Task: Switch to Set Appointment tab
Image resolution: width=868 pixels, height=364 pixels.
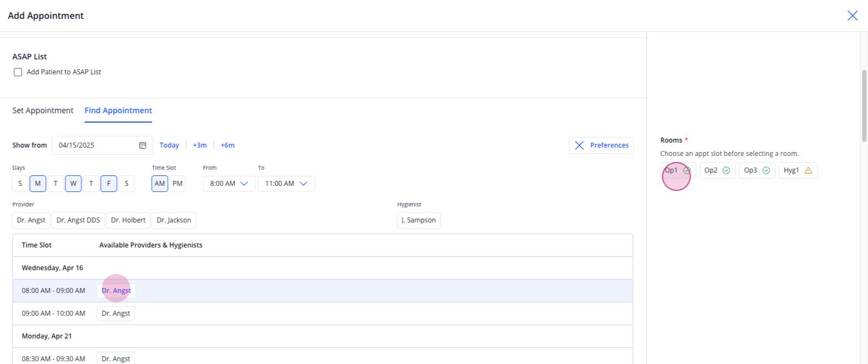Action: [x=43, y=110]
